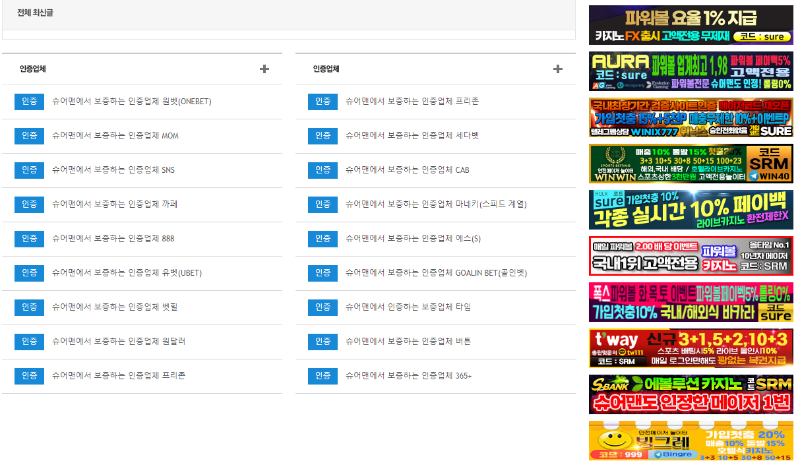Open the 빙그레 smiley banner ad
The width and height of the screenshot is (800, 465).
(691, 441)
